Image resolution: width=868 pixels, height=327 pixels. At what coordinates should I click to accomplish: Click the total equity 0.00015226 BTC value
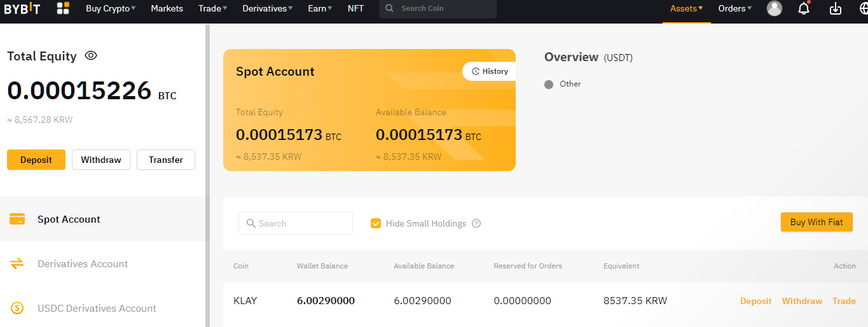pyautogui.click(x=92, y=91)
